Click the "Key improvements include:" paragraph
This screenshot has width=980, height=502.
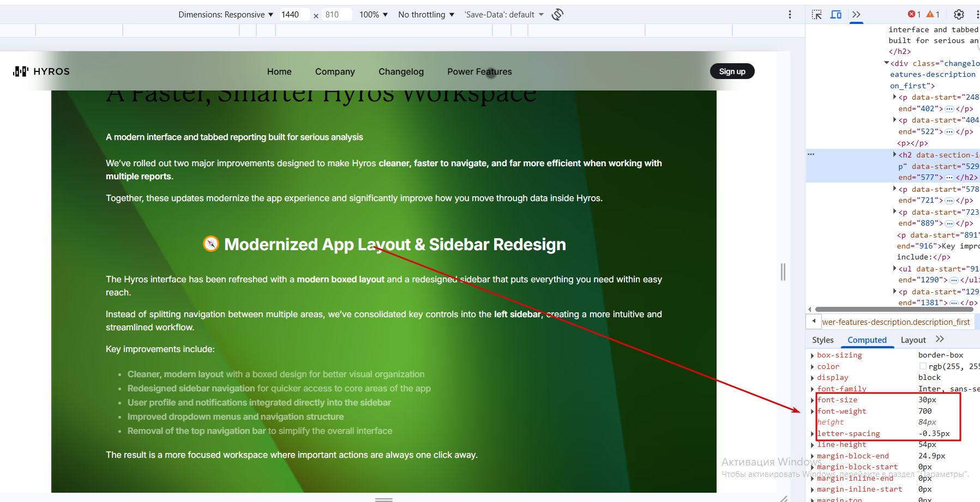click(x=160, y=349)
